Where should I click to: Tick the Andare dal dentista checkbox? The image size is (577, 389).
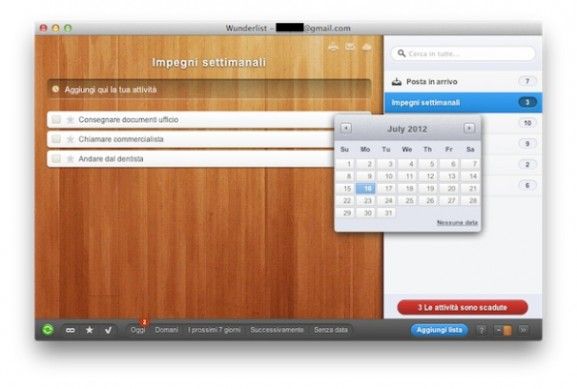[56, 158]
